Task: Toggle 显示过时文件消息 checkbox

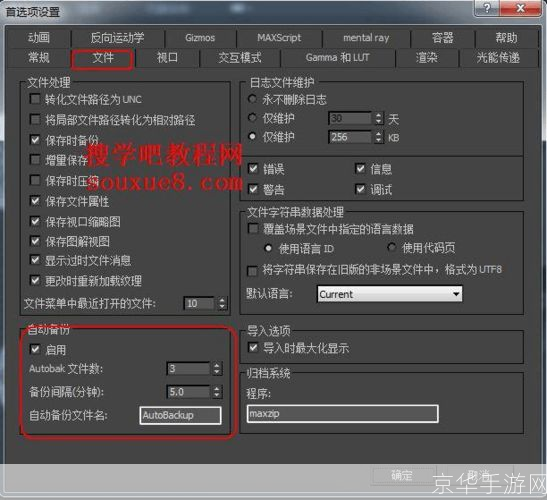Action: (35, 260)
